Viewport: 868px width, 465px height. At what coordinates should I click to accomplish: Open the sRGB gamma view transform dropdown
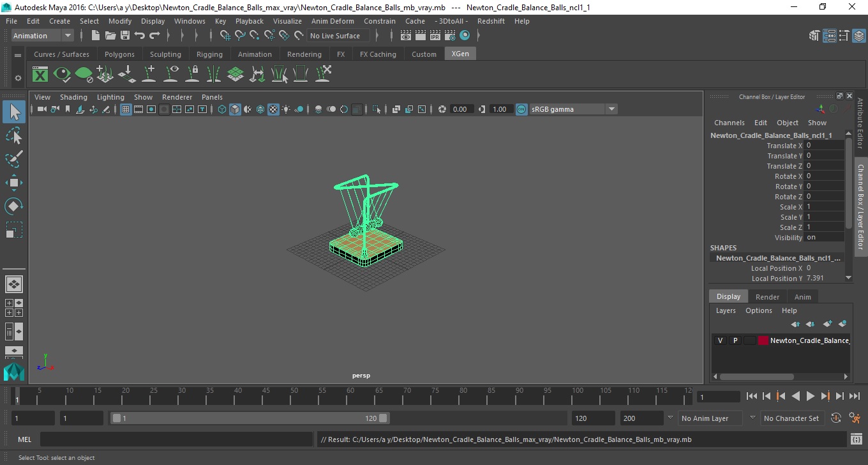point(573,109)
